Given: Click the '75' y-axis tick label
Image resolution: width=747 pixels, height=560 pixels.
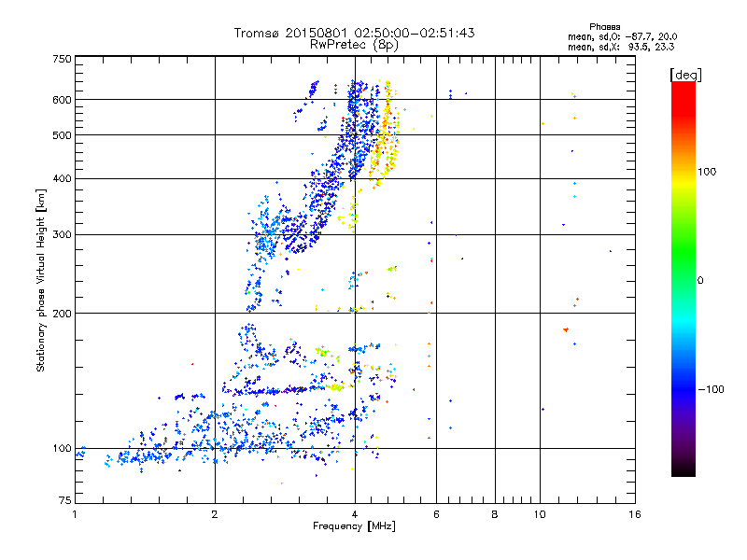Looking at the screenshot, I should (65, 500).
